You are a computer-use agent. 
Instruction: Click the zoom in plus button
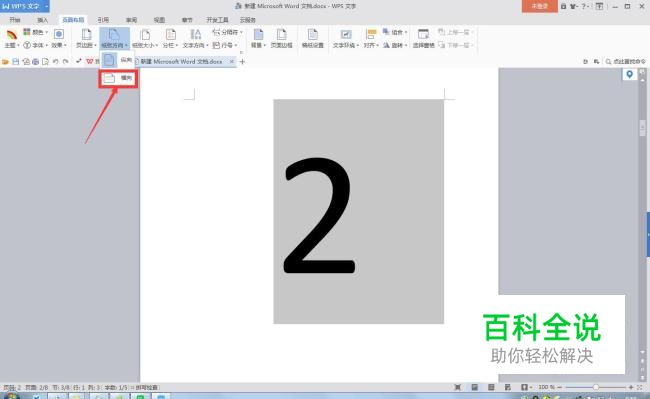pyautogui.click(x=631, y=387)
